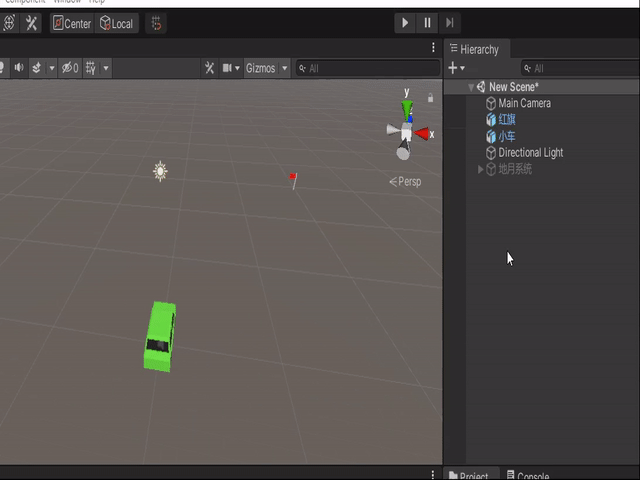Image resolution: width=640 pixels, height=480 pixels.
Task: Select New Scene* row in Hierarchy
Action: (x=542, y=87)
